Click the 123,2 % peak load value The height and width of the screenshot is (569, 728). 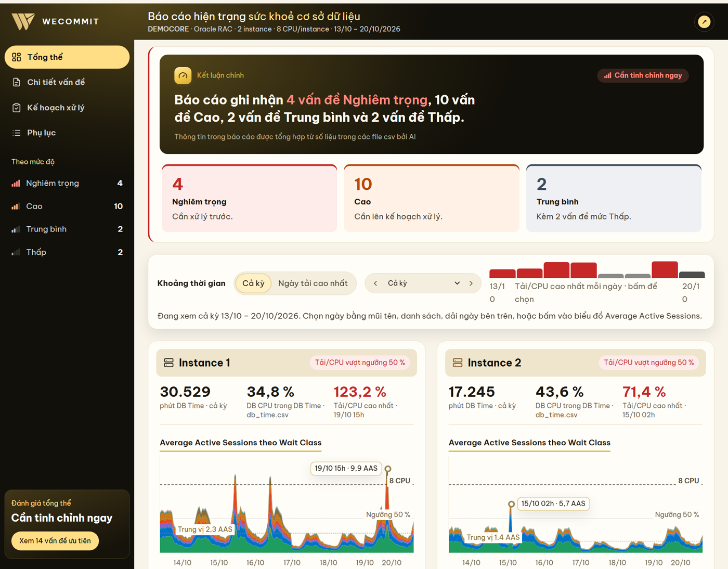click(x=360, y=392)
